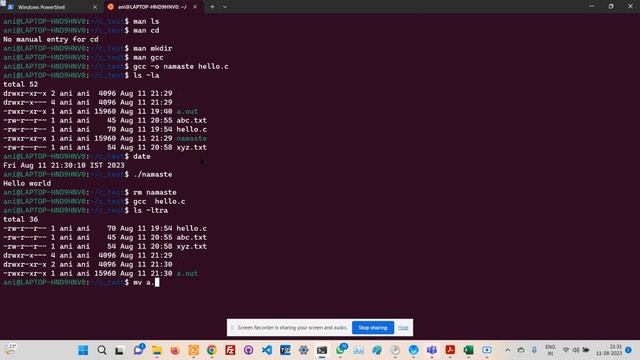This screenshot has width=640, height=360.
Task: Click the 'Hello world' output line
Action: [x=27, y=183]
